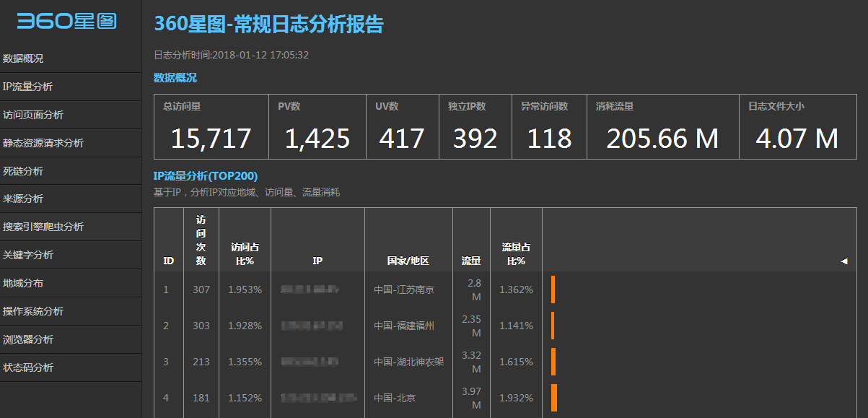Screen dimensions: 868x418
Task: Open 死链分析 menu item
Action: 71,171
